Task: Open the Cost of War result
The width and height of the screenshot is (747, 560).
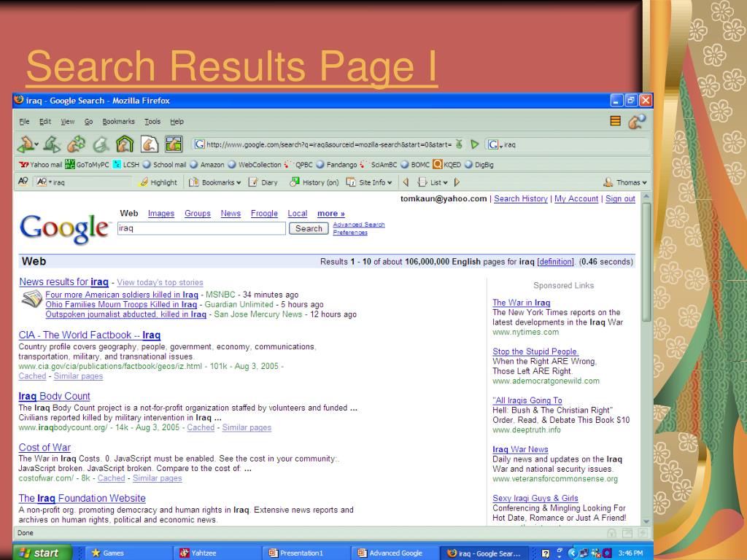Action: click(x=44, y=447)
